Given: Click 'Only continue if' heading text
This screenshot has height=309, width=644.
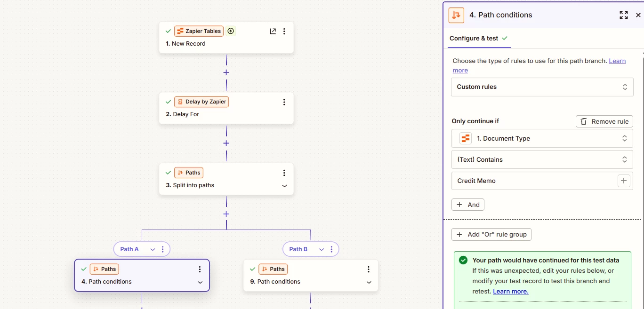Looking at the screenshot, I should [x=475, y=121].
